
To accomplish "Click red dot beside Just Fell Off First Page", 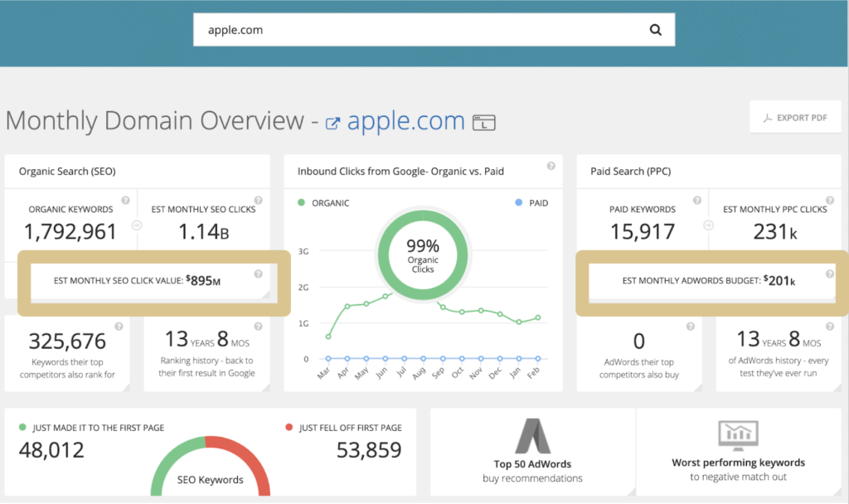I will 289,427.
